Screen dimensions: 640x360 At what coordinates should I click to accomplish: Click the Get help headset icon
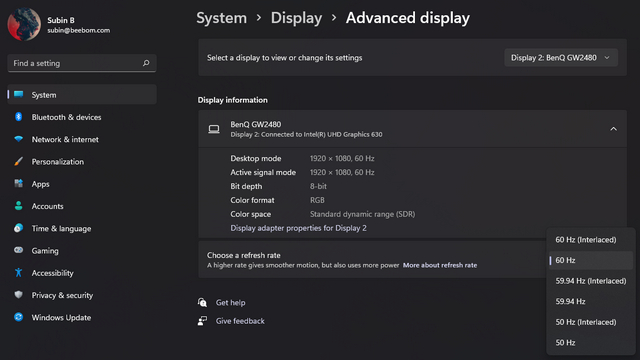[x=202, y=302]
